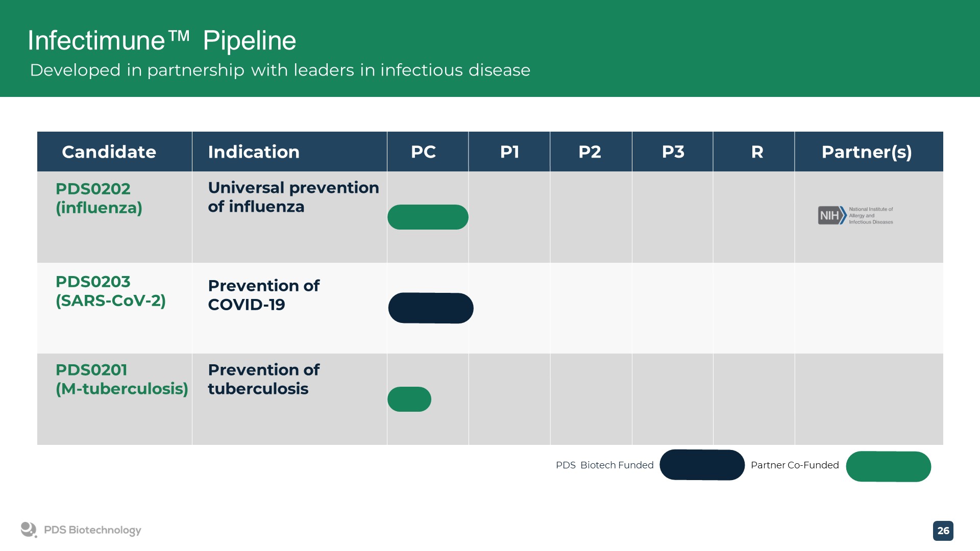The width and height of the screenshot is (980, 551).
Task: Click the PDS Biotechnology footer text
Action: [92, 530]
